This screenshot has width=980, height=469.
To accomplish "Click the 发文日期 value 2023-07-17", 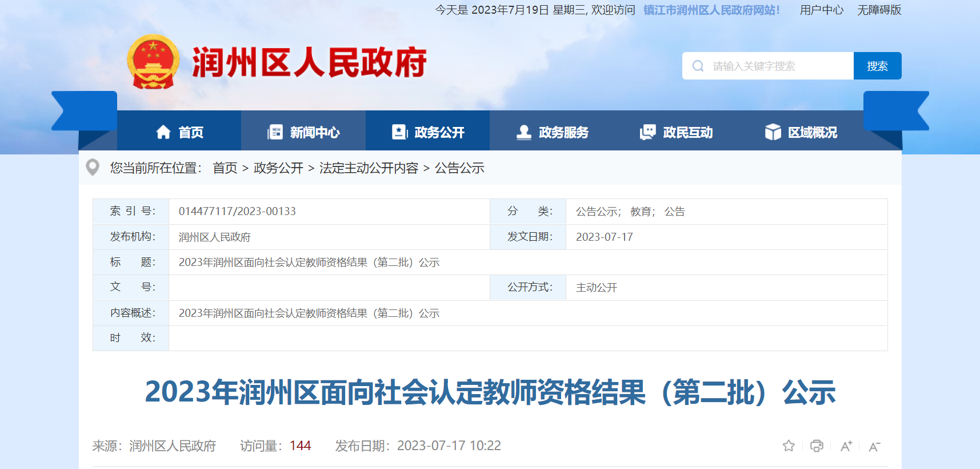I will pyautogui.click(x=605, y=237).
